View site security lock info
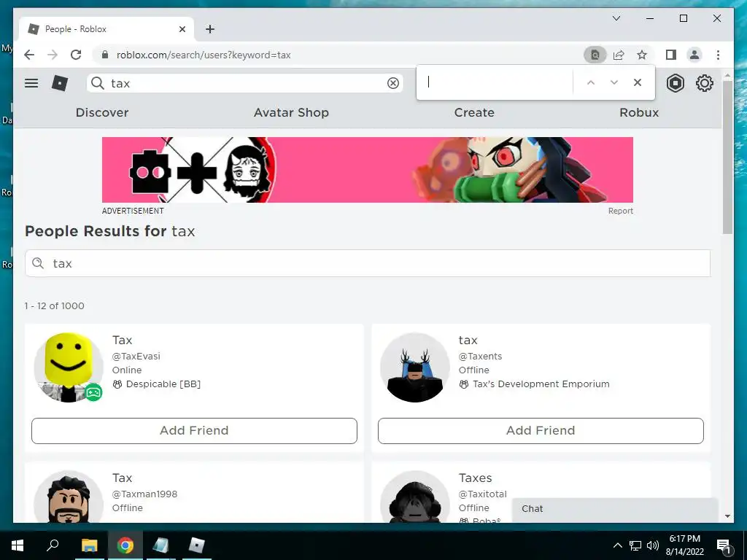Image resolution: width=747 pixels, height=560 pixels. pos(105,55)
